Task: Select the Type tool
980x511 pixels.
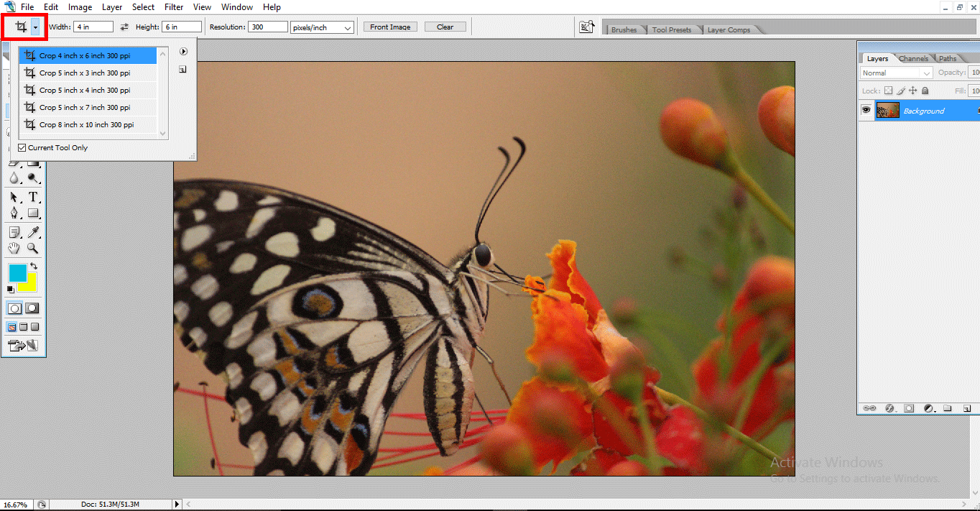Action: click(x=34, y=196)
